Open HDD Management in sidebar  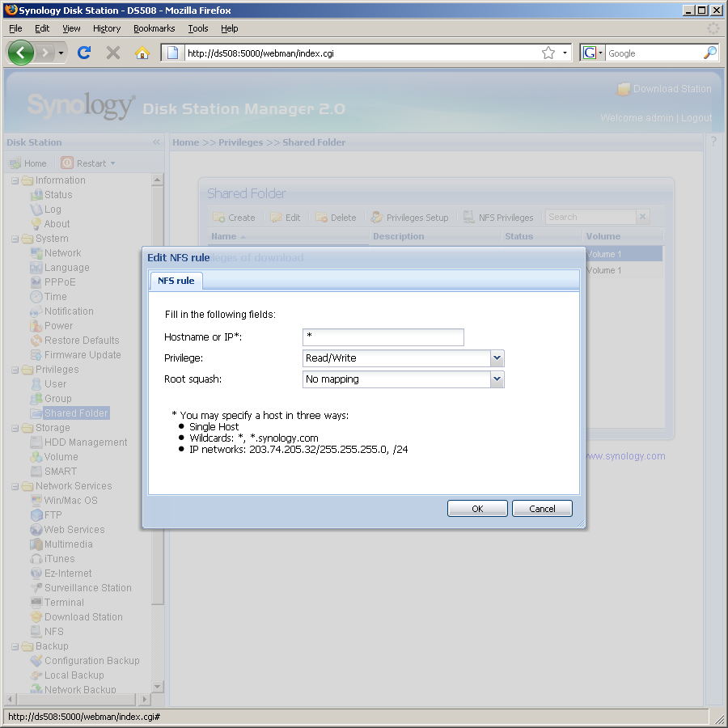click(x=78, y=442)
